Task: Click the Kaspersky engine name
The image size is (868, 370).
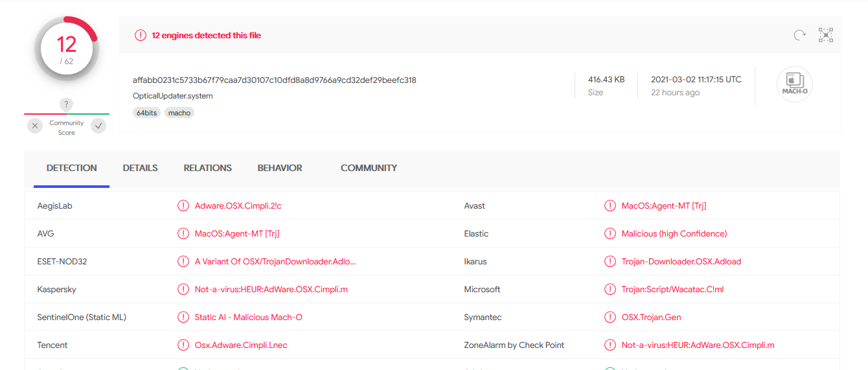Action: point(57,290)
